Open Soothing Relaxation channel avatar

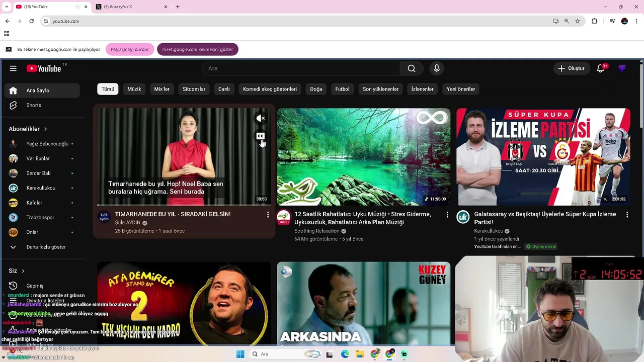point(284,217)
